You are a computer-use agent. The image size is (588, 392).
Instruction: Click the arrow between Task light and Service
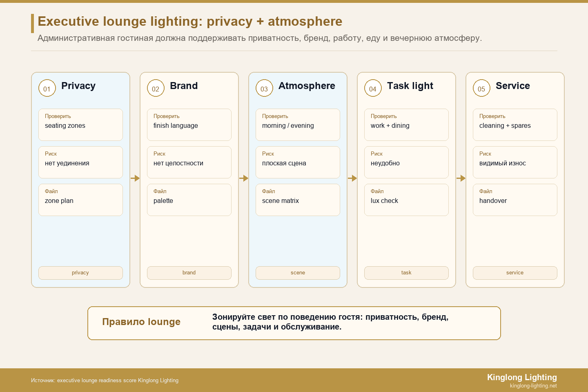pyautogui.click(x=461, y=178)
